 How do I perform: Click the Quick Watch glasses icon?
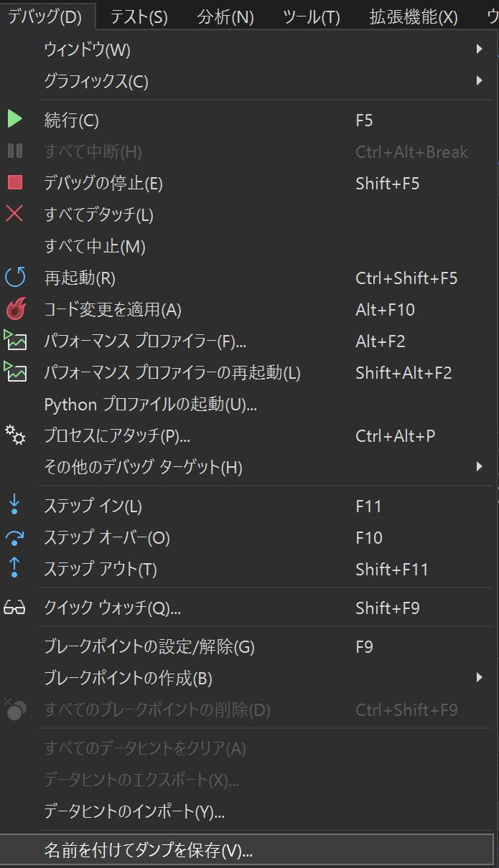tap(14, 608)
